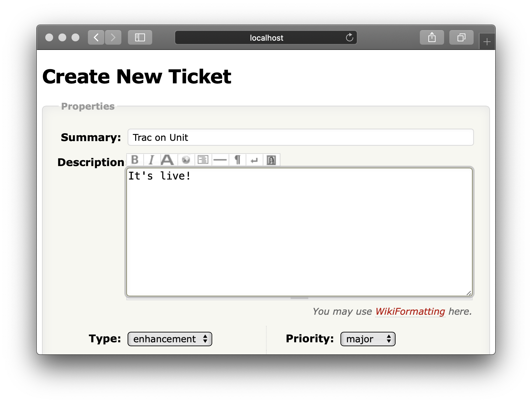Insert horizontal rule in description
This screenshot has width=532, height=403.
(x=220, y=160)
